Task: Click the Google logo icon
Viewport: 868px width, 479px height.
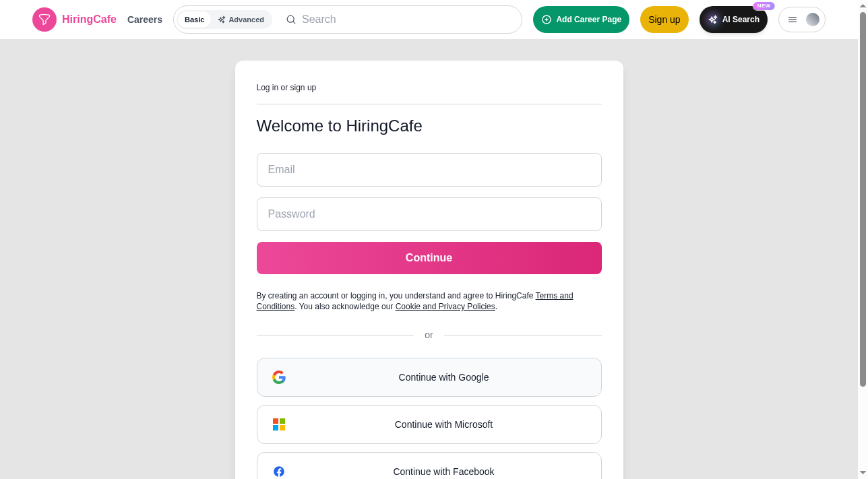Action: coord(279,377)
